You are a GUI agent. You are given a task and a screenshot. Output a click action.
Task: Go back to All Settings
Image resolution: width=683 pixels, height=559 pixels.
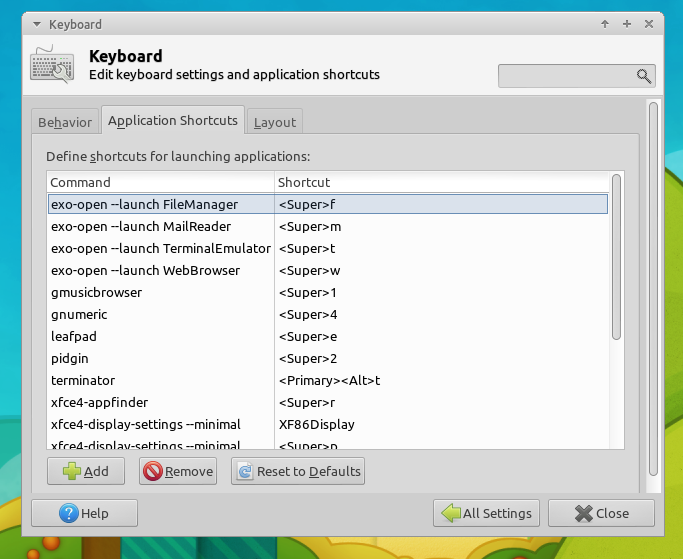486,513
